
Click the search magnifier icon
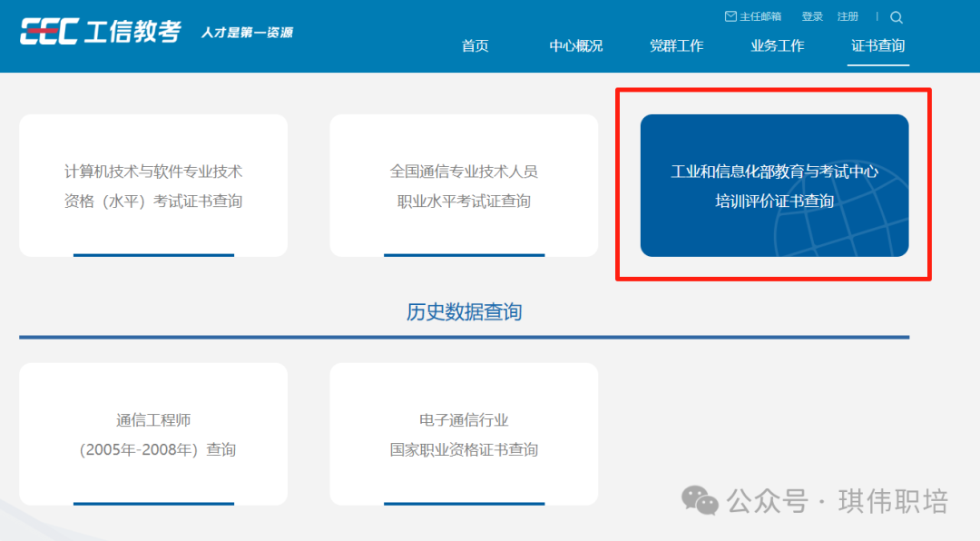(897, 17)
